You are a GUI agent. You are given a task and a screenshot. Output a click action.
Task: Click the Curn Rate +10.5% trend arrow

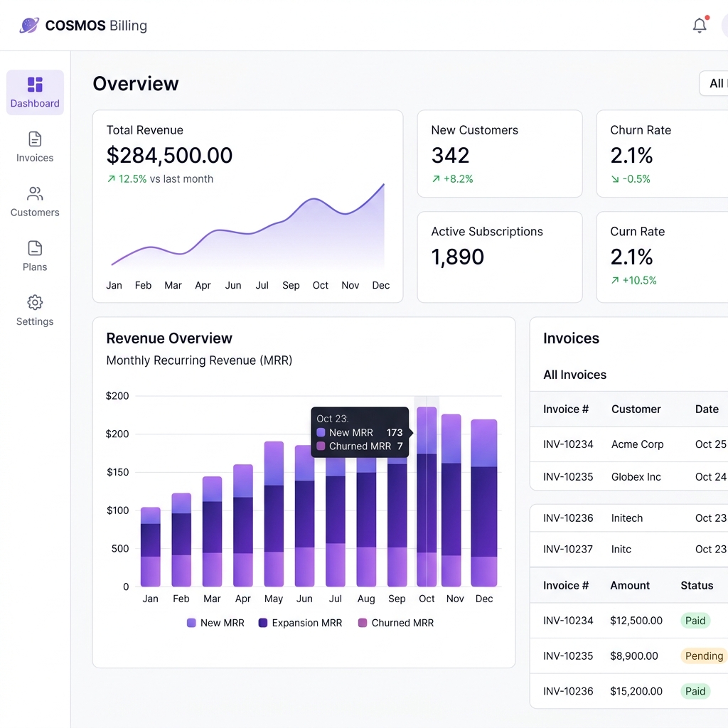click(615, 280)
